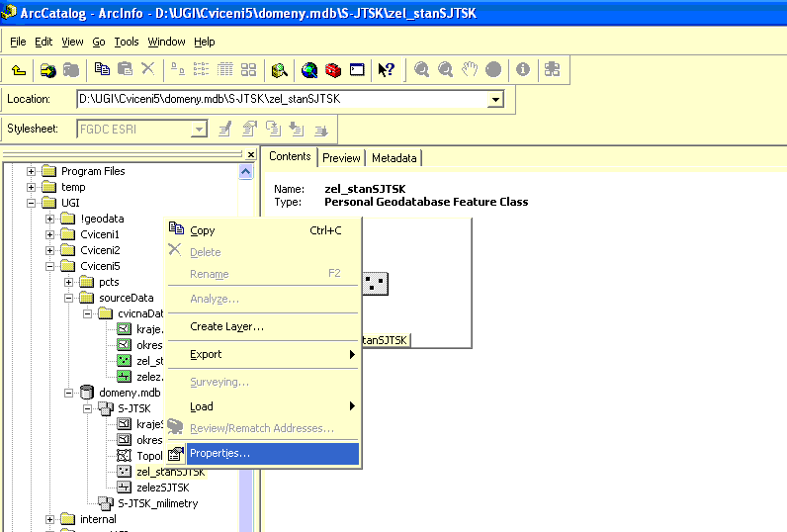Open the Export submenu
The image size is (787, 532).
pos(264,354)
